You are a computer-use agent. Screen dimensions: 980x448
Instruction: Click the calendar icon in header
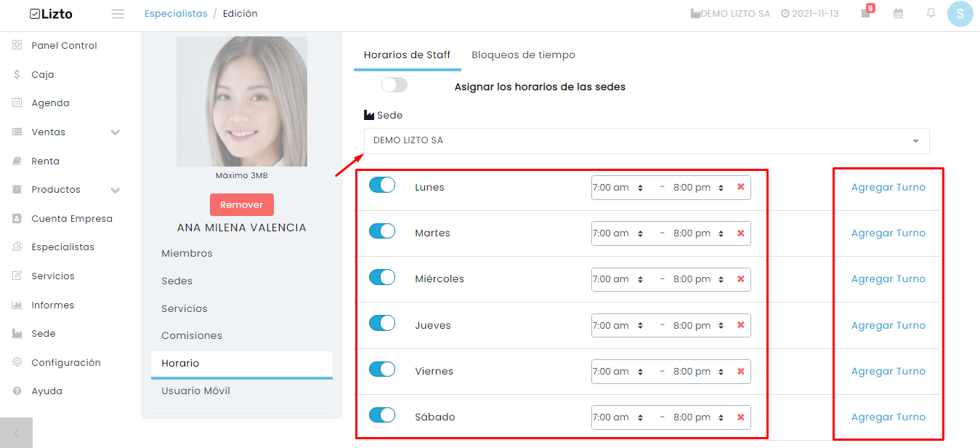tap(899, 13)
